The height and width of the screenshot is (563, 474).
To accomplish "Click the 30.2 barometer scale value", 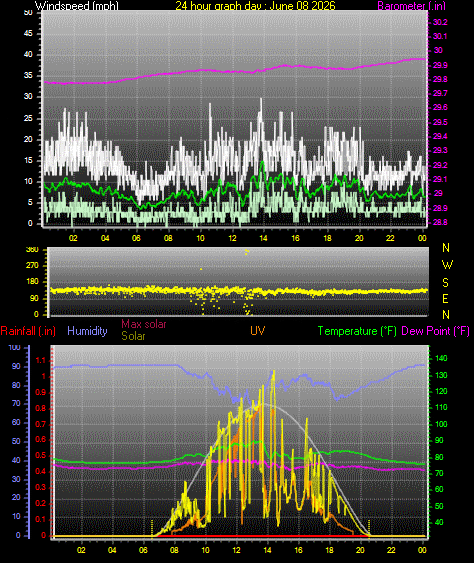I will 440,22.
